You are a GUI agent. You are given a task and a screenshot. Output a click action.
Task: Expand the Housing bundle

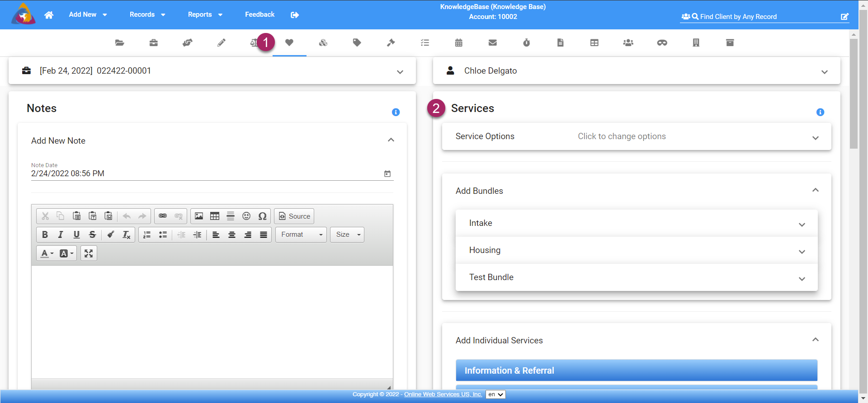click(637, 250)
